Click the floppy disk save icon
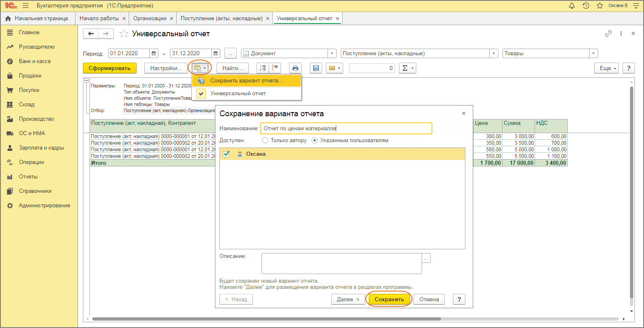The height and width of the screenshot is (328, 644). tap(316, 68)
